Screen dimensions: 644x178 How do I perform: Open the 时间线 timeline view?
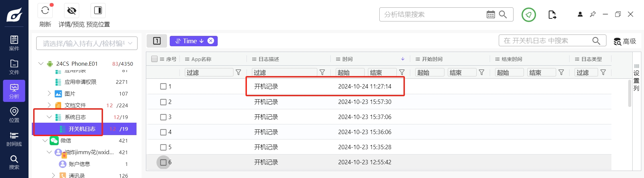(14, 139)
